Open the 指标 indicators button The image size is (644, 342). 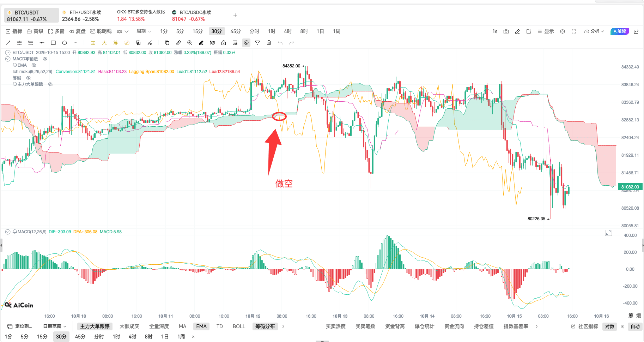pyautogui.click(x=14, y=31)
